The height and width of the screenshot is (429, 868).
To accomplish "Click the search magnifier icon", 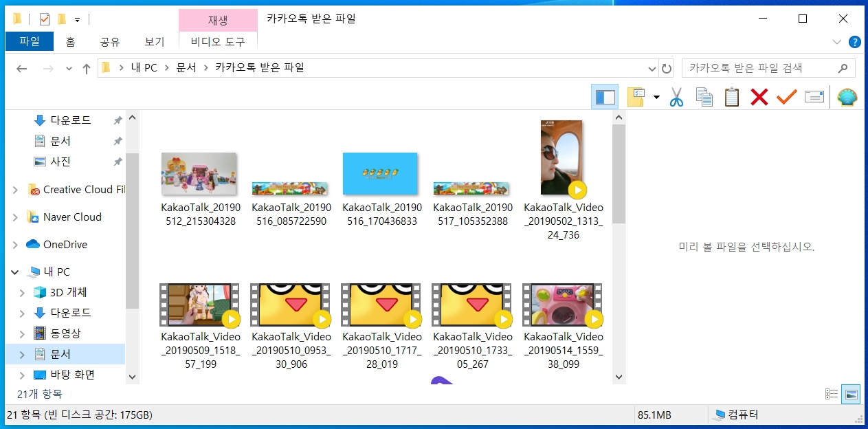I will pyautogui.click(x=843, y=68).
